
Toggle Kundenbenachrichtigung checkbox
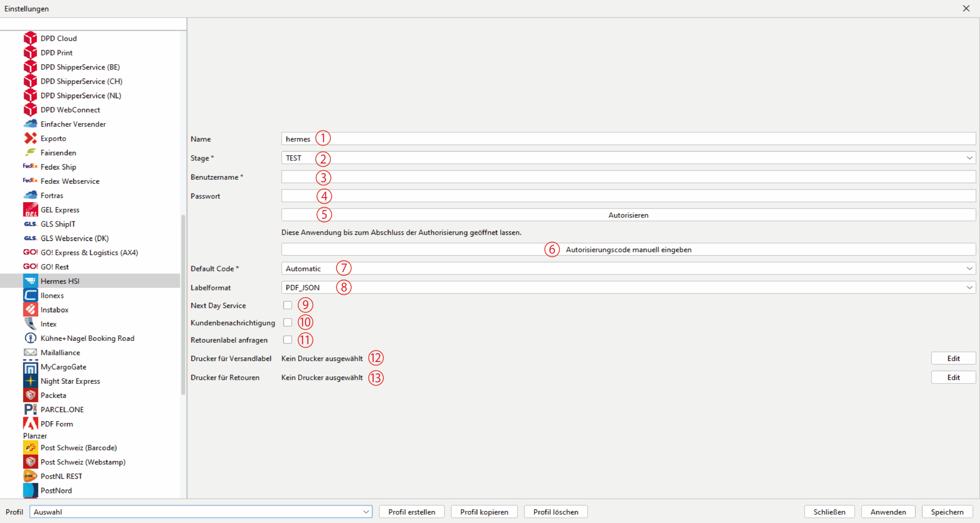click(x=287, y=322)
